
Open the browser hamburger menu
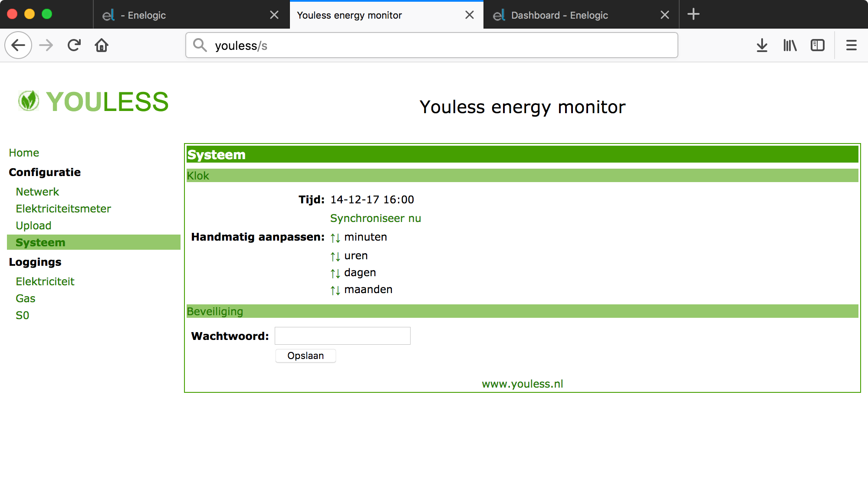(x=852, y=45)
